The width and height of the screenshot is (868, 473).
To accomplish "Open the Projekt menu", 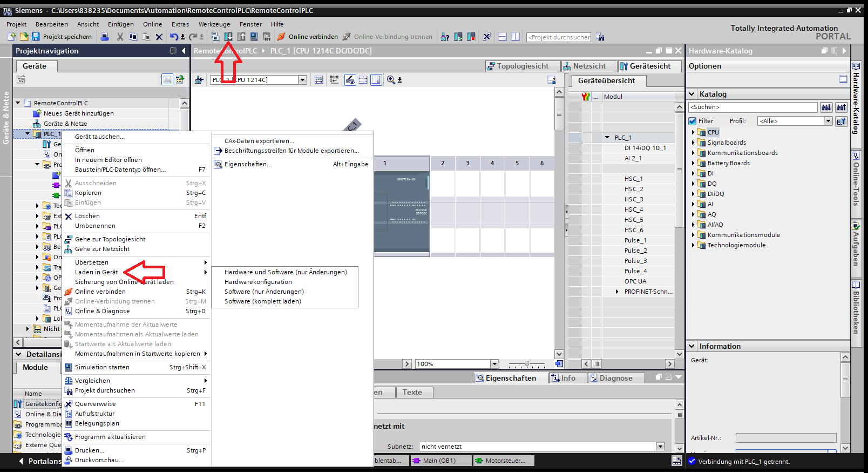I will click(x=16, y=24).
